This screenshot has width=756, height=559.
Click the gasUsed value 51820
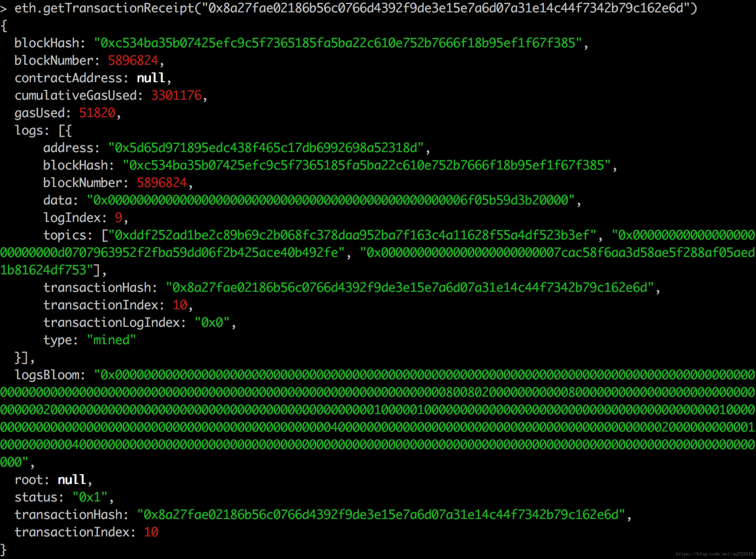[97, 113]
